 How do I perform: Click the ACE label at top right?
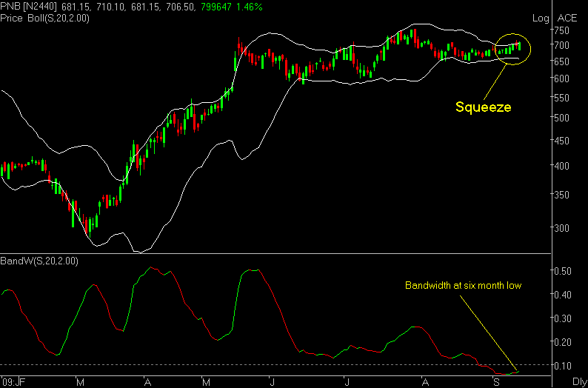(567, 19)
